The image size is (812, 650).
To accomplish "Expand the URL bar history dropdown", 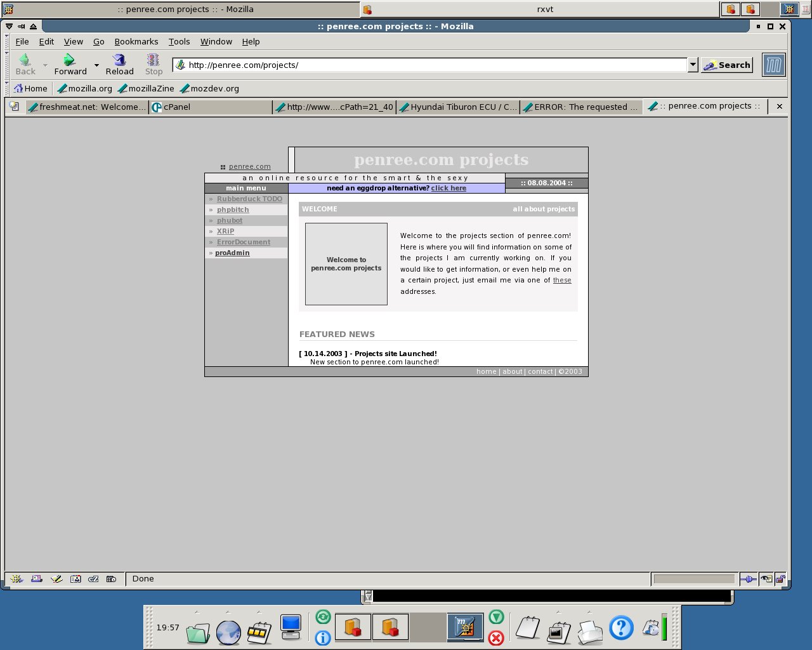I will pyautogui.click(x=693, y=65).
